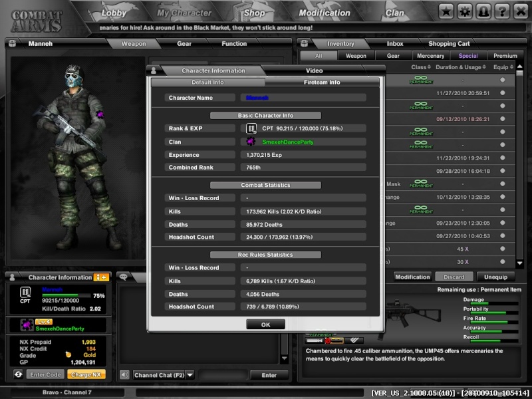Viewport: 532px width, 399px height.
Task: Click the refresh icon next to Enter Code
Action: 19,374
